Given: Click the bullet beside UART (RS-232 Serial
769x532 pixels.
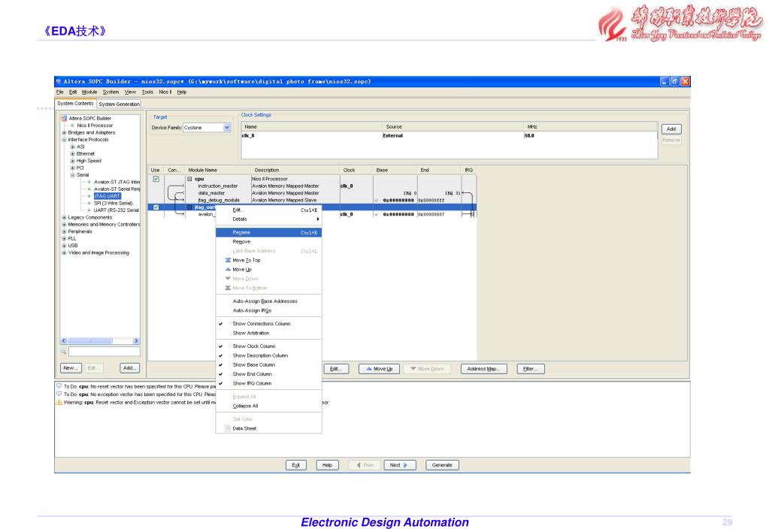Looking at the screenshot, I should pos(89,210).
